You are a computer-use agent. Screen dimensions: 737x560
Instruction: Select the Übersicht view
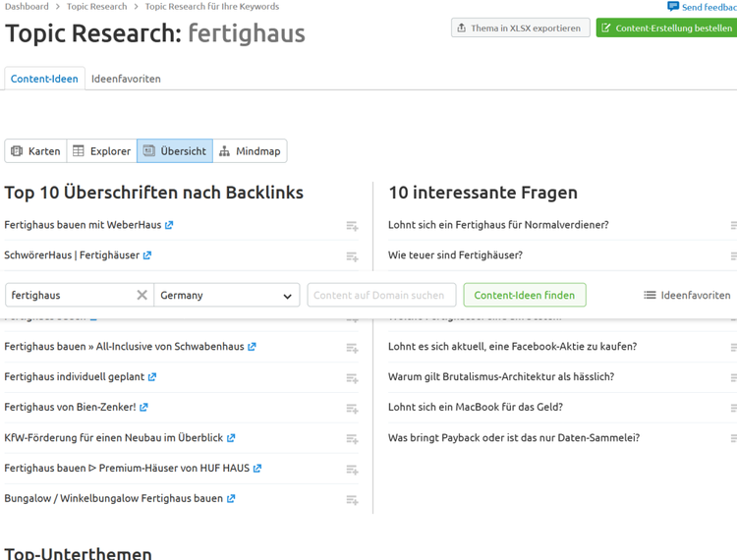[x=175, y=151]
